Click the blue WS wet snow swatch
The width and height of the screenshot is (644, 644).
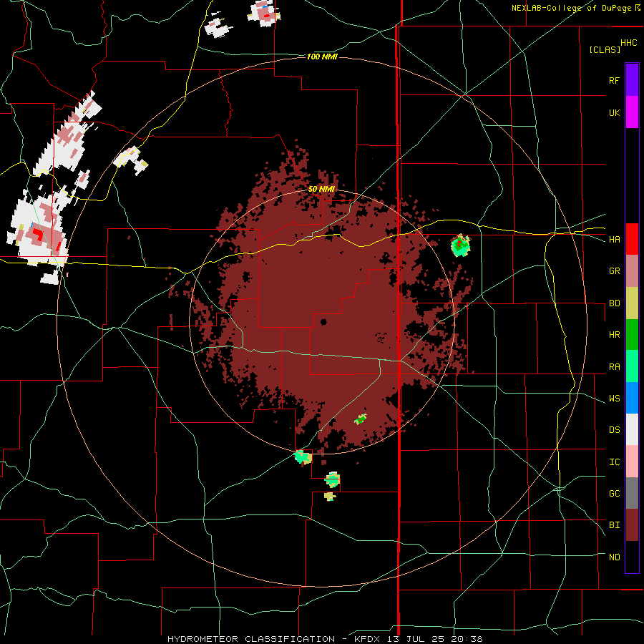point(632,398)
